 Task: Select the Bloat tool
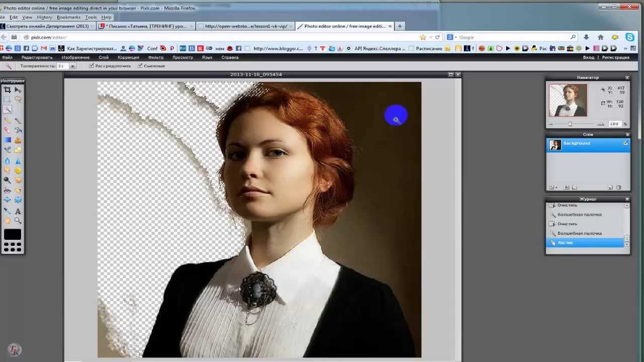7,200
